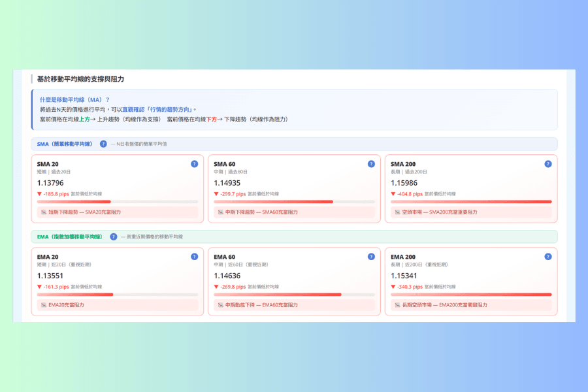Click the red down arrow beside -269.8 pips
Viewport: 588px width, 392px height.
click(216, 287)
